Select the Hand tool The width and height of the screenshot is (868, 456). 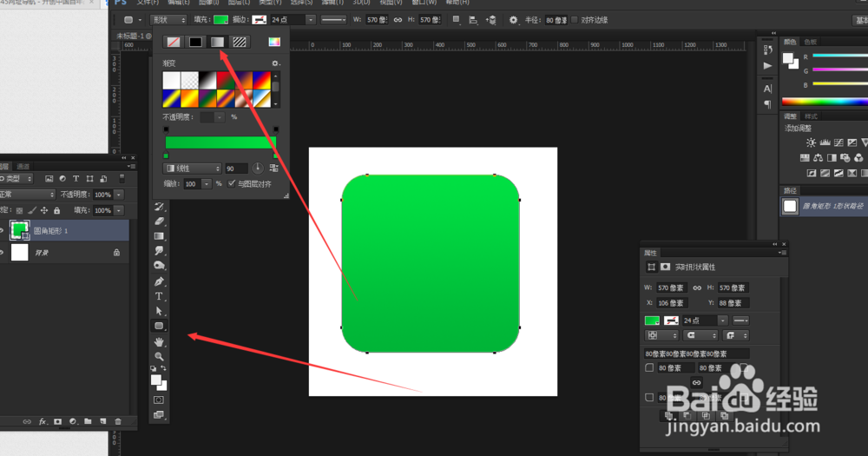(x=160, y=341)
